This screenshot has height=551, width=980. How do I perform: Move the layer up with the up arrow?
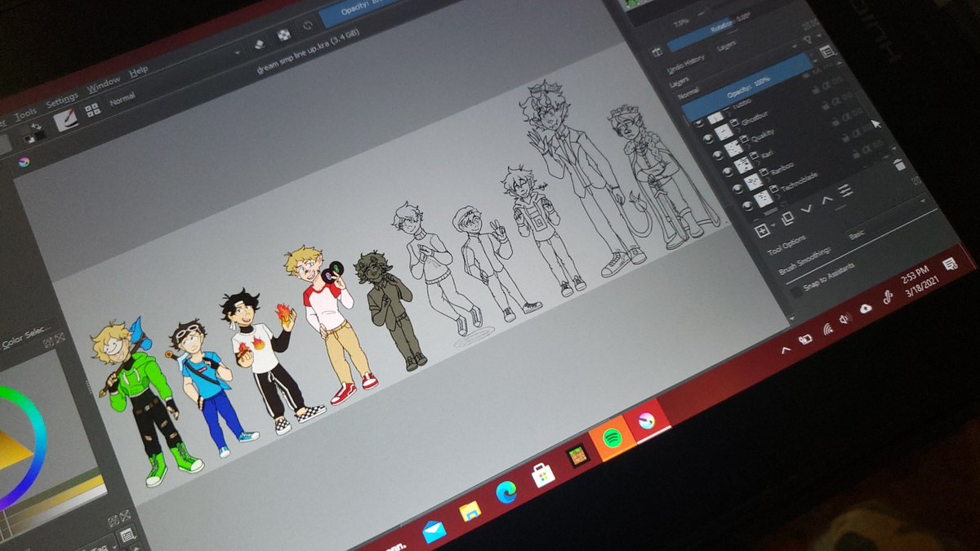[x=826, y=199]
